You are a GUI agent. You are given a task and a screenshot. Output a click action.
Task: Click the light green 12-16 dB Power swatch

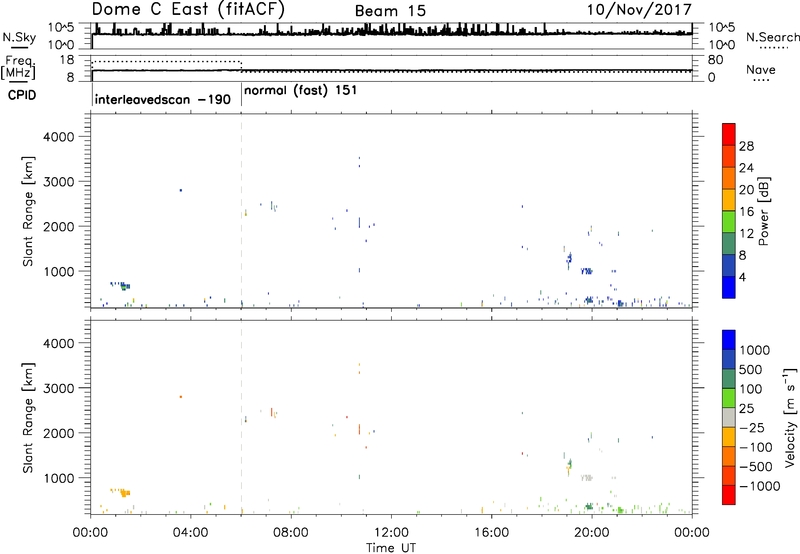coord(729,221)
